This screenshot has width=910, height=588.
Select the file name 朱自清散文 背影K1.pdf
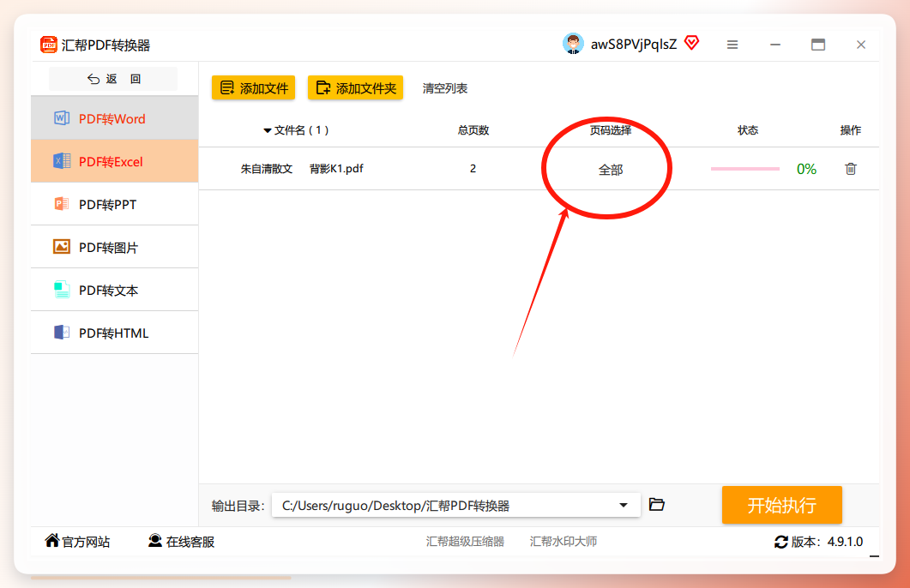(302, 169)
